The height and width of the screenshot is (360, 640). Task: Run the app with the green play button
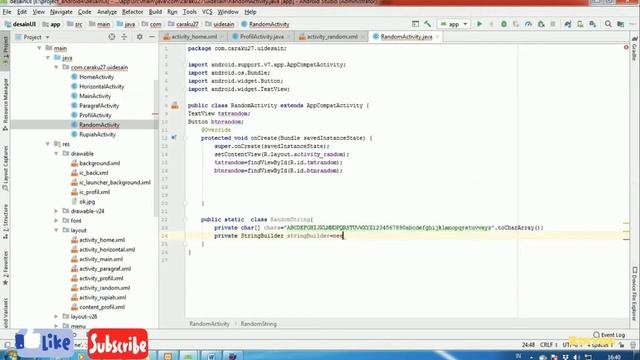[x=480, y=24]
